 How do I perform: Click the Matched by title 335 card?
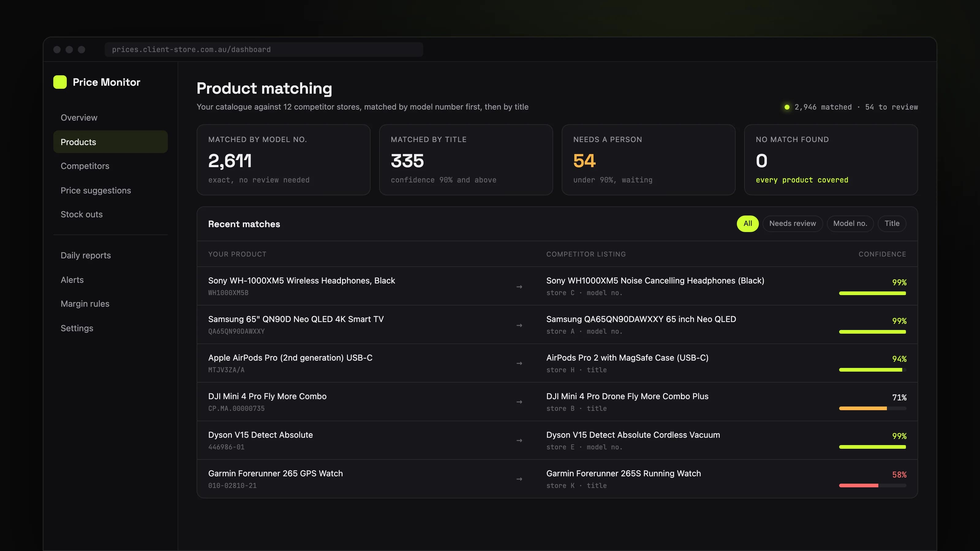tap(466, 160)
